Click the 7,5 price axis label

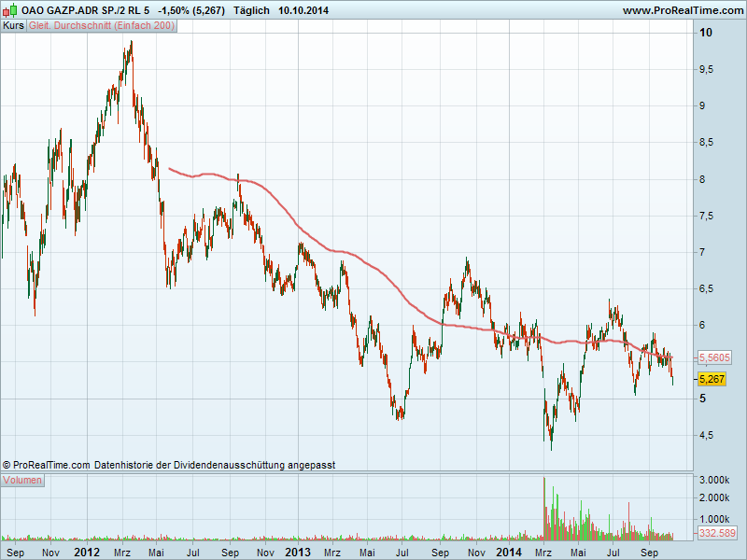706,217
